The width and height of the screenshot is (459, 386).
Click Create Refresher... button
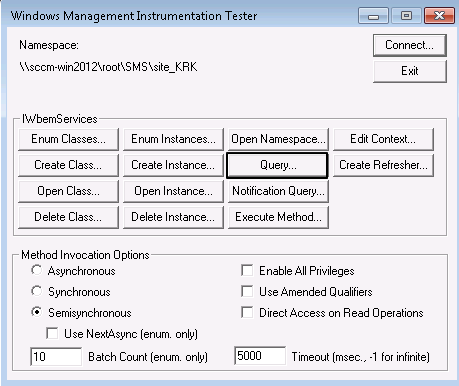point(383,165)
